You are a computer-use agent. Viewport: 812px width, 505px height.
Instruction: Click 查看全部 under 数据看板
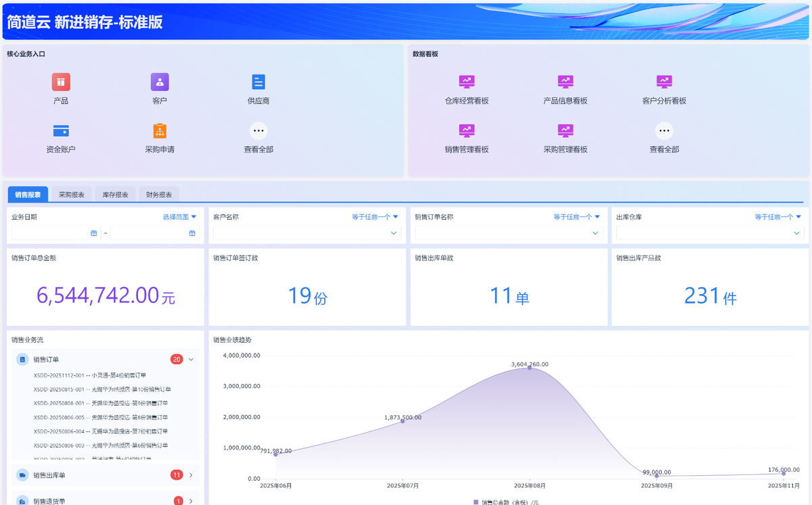click(x=664, y=131)
